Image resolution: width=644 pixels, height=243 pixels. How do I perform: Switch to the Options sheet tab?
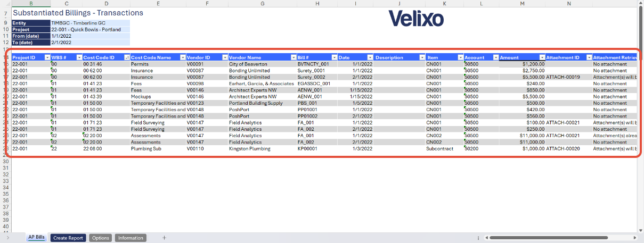pyautogui.click(x=101, y=238)
